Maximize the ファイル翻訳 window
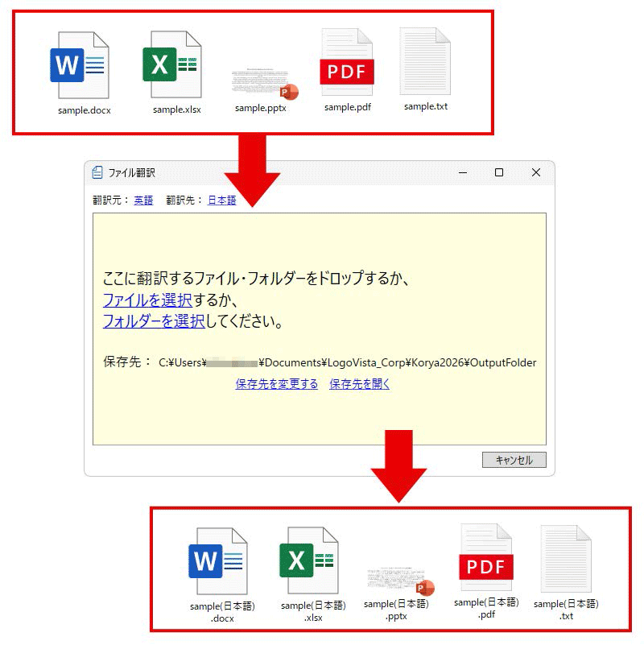This screenshot has height=645, width=644. (x=499, y=172)
